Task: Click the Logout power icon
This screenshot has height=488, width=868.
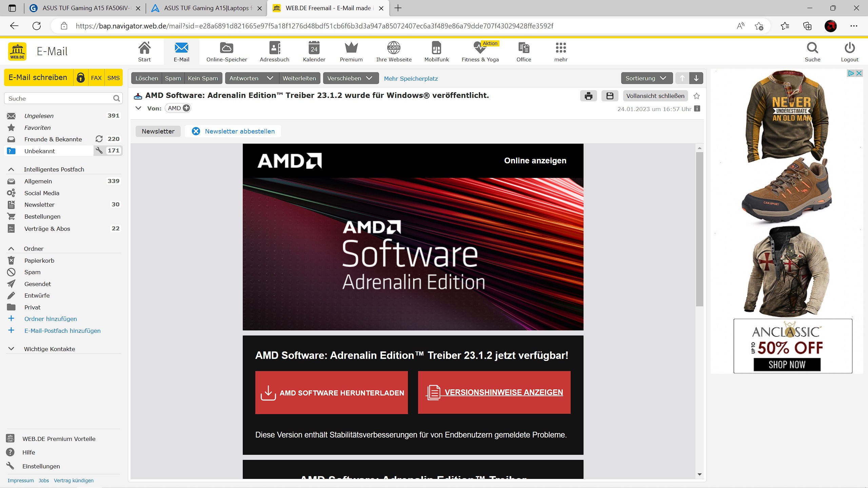Action: coord(849,52)
